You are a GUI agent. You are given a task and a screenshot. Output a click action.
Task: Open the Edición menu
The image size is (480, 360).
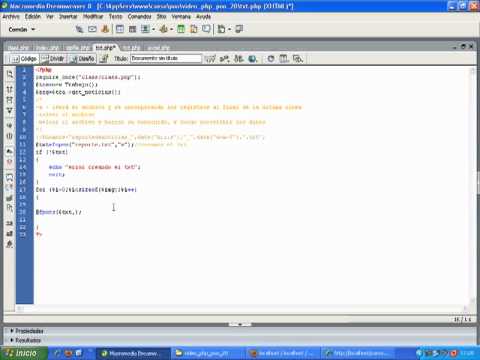33,16
